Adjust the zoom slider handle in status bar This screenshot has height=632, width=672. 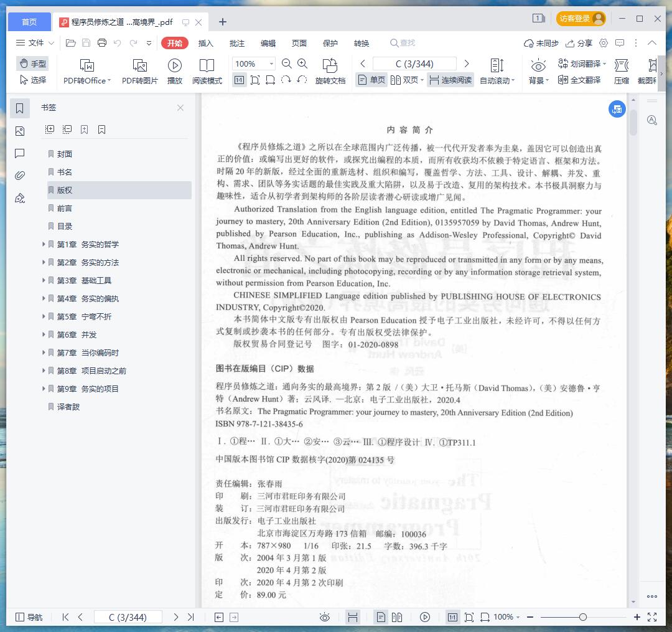point(583,617)
